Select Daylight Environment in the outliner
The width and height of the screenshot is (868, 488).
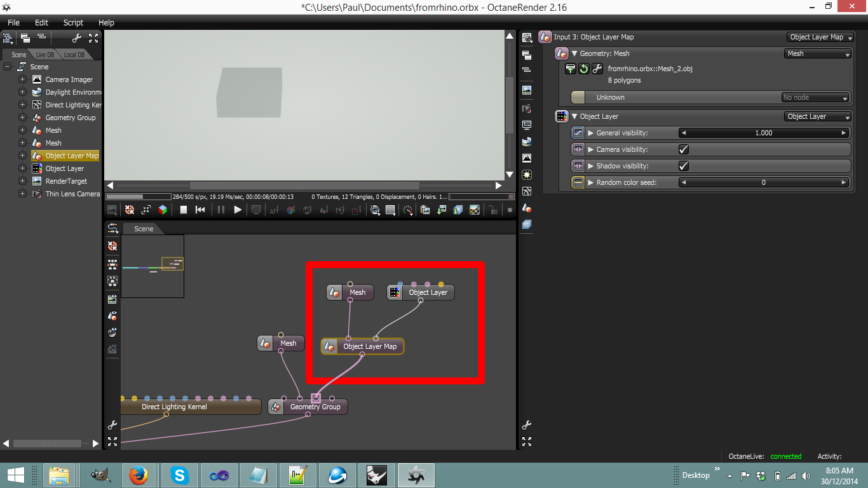click(73, 92)
